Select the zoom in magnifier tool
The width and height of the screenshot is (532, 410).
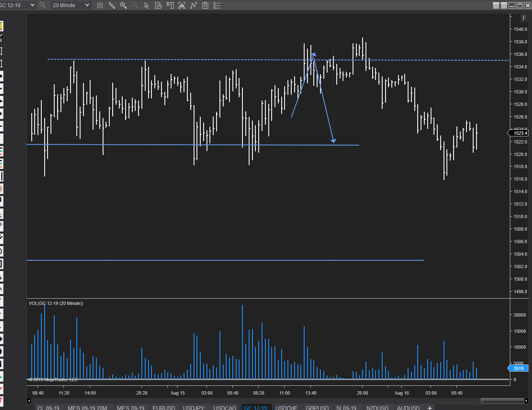point(124,5)
